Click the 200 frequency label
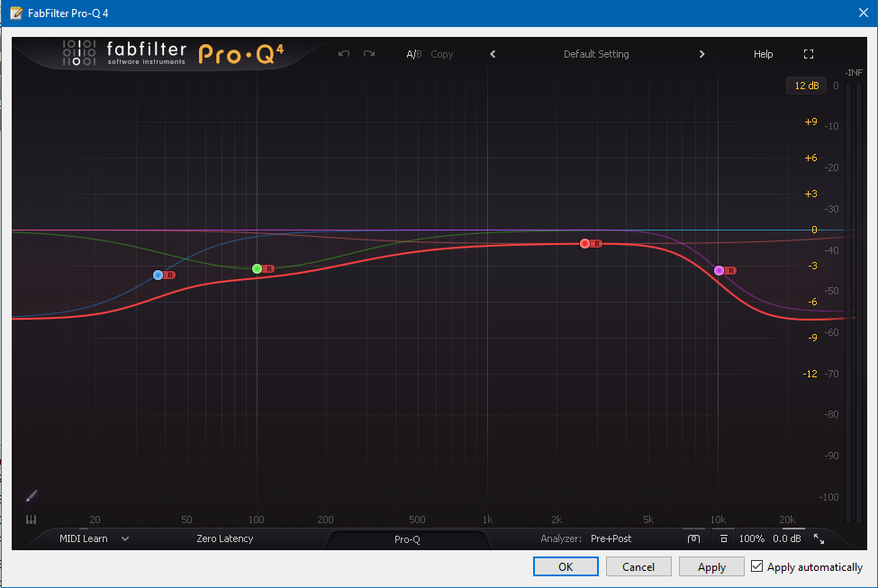Screen dimensions: 878x588 (325, 520)
